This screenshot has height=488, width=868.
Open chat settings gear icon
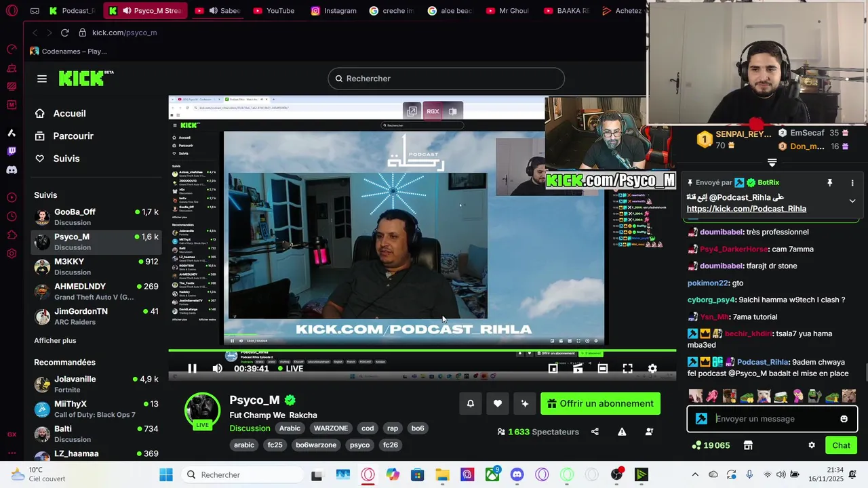[812, 445]
